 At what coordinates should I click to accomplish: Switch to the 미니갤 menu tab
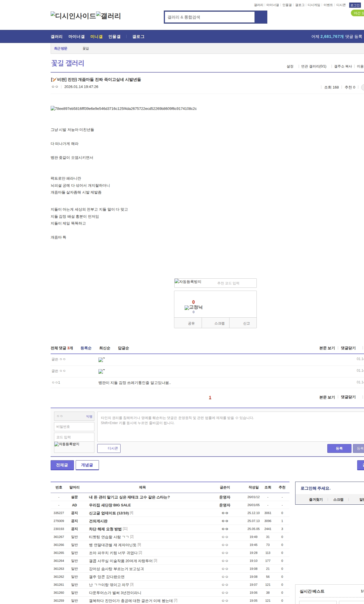point(96,36)
